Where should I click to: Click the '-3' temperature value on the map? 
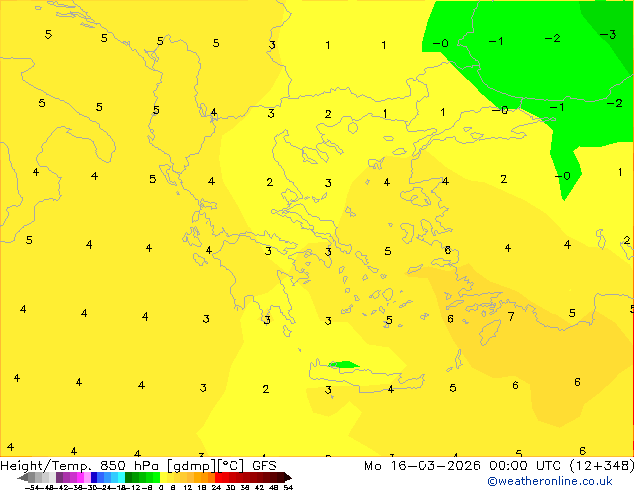pyautogui.click(x=608, y=34)
